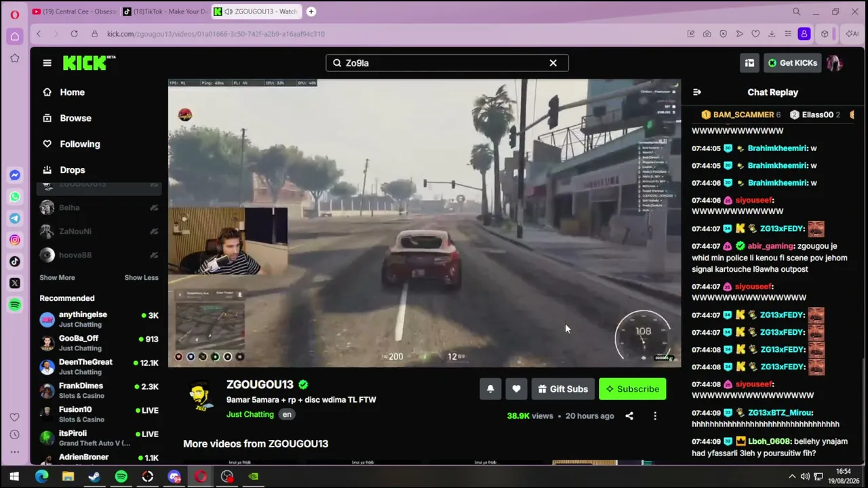This screenshot has height=488, width=868.
Task: Collapse followed channels with Show Less
Action: [141, 277]
